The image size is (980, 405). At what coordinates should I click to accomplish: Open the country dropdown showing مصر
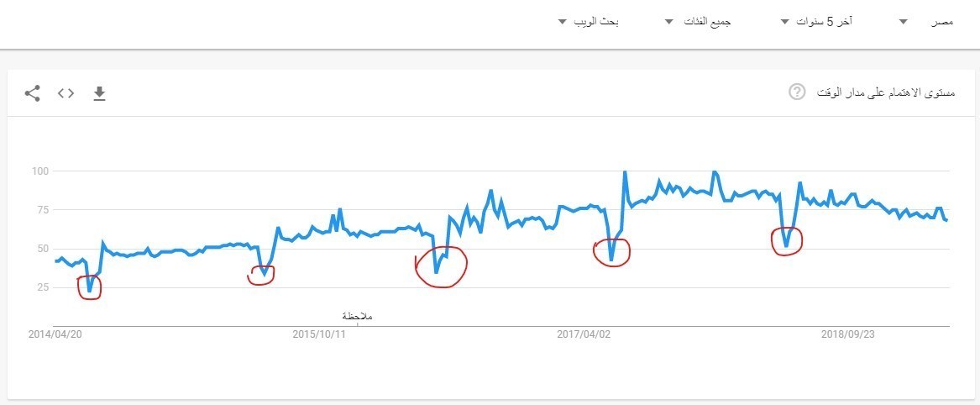(920, 22)
